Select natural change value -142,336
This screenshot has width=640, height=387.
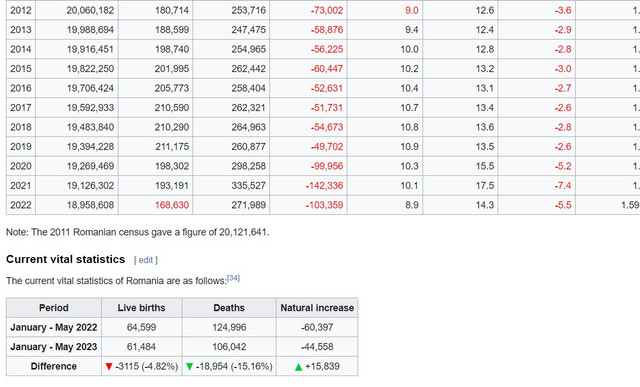(x=324, y=186)
